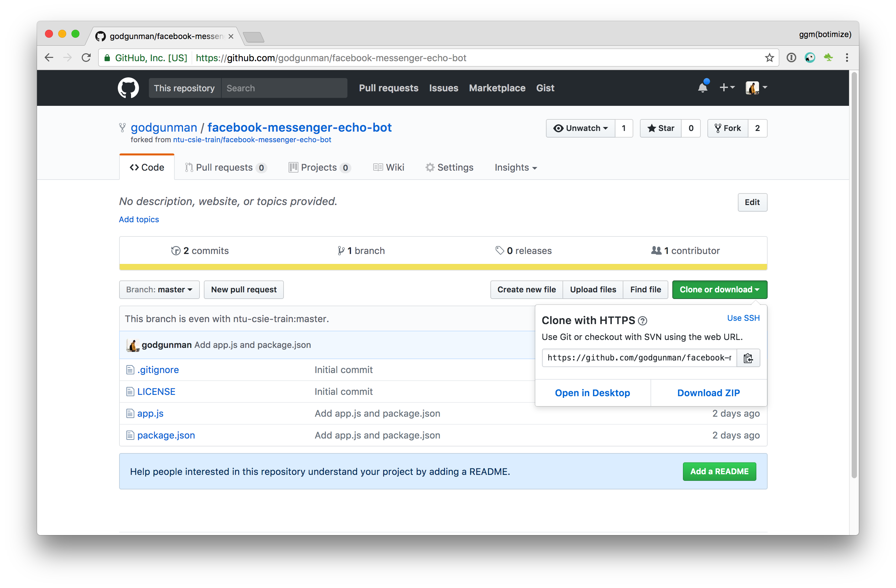Open the Chrome three-dot menu
This screenshot has height=588, width=896.
tap(847, 58)
